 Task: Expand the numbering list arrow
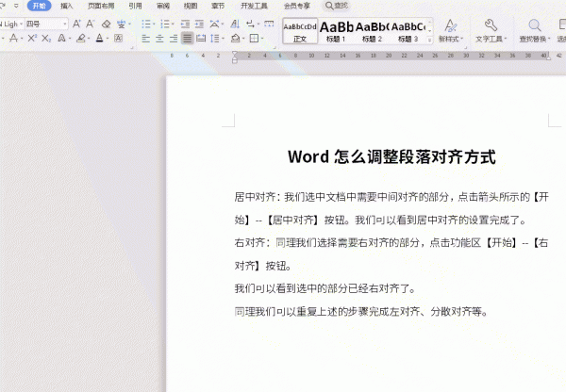pos(173,24)
